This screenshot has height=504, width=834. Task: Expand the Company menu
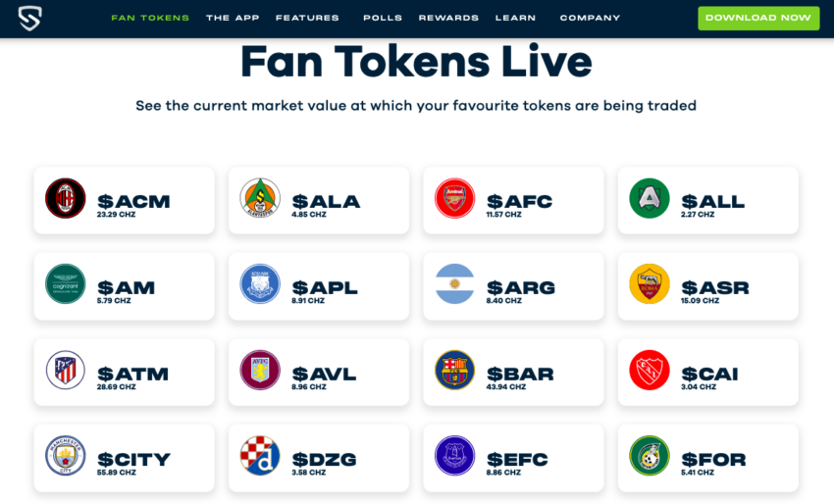[590, 18]
